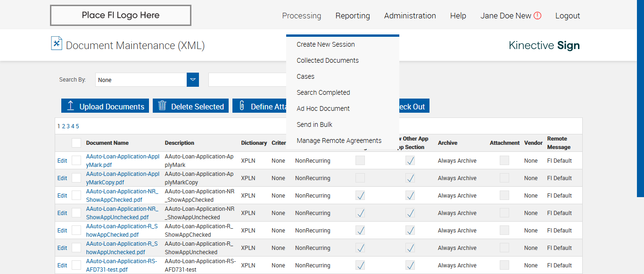Click the Document Maintenance XML page icon
The width and height of the screenshot is (644, 274).
57,43
